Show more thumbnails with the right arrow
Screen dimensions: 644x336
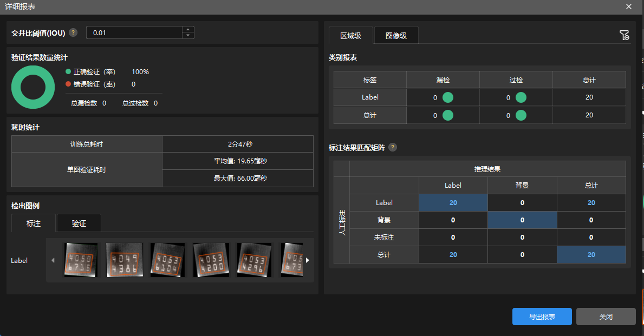[x=307, y=260]
